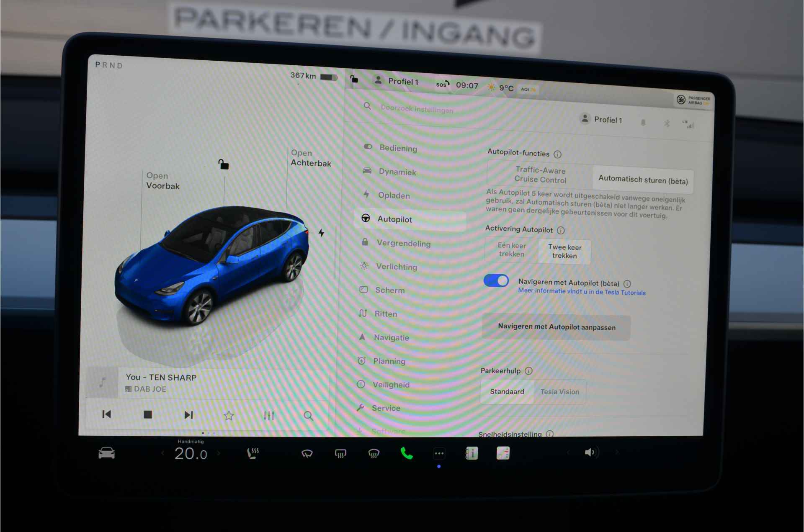Skip to previous track
804x532 pixels.
[x=106, y=414]
